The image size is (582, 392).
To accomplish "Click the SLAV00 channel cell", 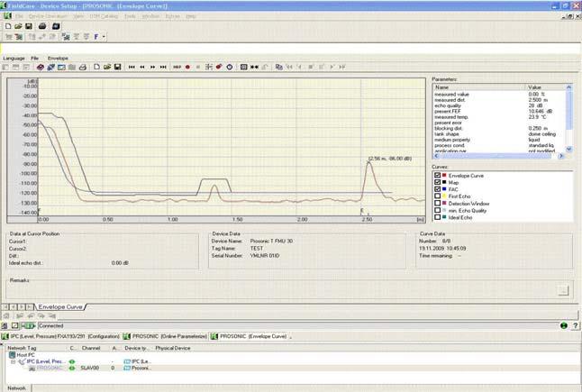I will tap(90, 369).
